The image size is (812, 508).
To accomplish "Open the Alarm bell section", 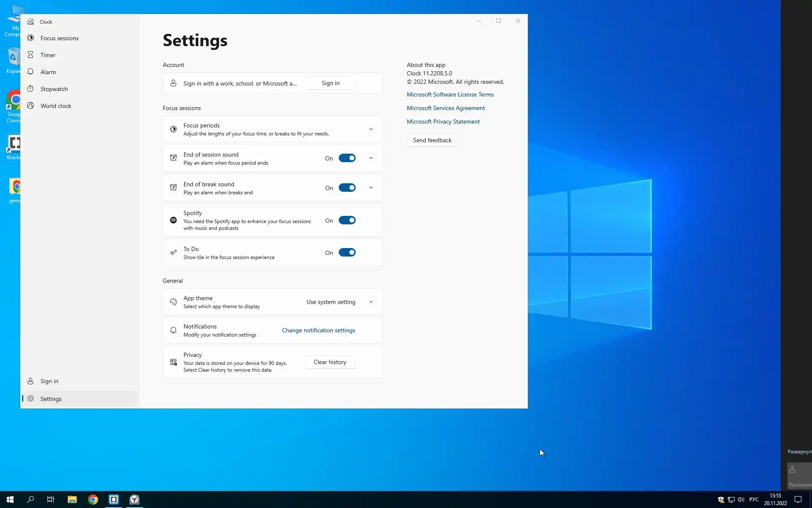I will click(x=30, y=72).
